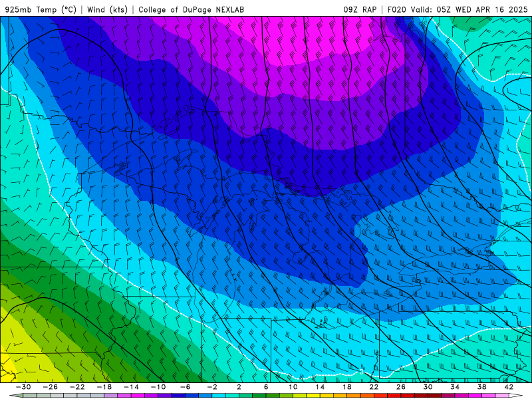Click the -2 color scale label
The height and width of the screenshot is (399, 532).
point(212,387)
